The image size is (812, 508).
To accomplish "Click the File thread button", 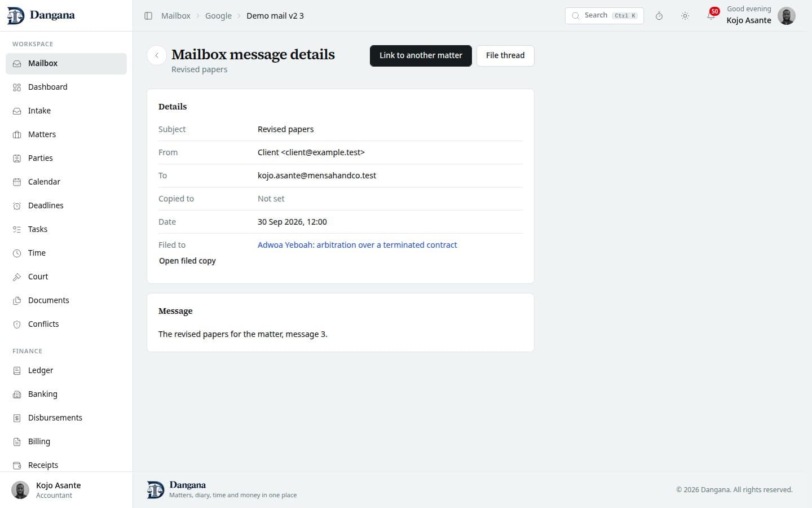I will tap(505, 55).
